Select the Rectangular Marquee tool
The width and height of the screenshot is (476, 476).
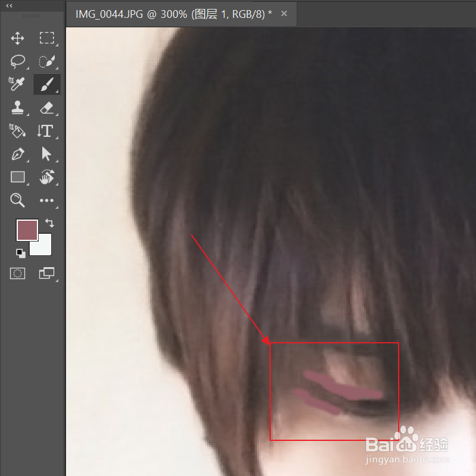pyautogui.click(x=47, y=38)
